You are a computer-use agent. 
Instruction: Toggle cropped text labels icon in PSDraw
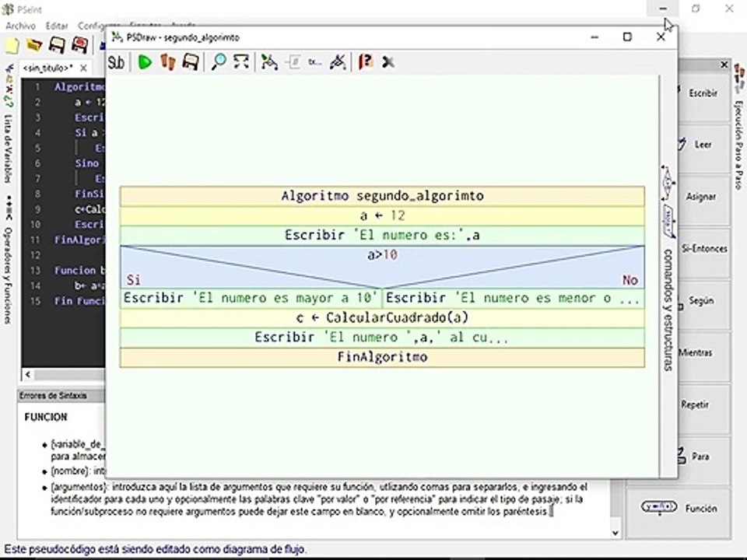pos(315,62)
